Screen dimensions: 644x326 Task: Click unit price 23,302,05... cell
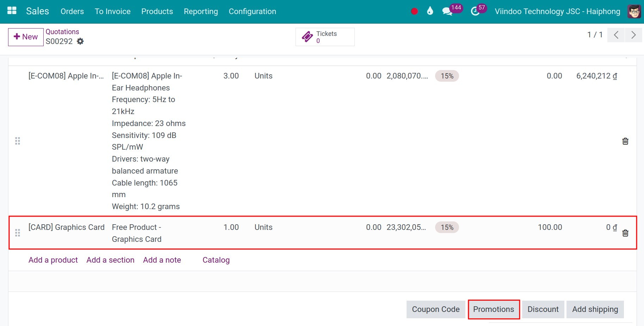pos(406,227)
